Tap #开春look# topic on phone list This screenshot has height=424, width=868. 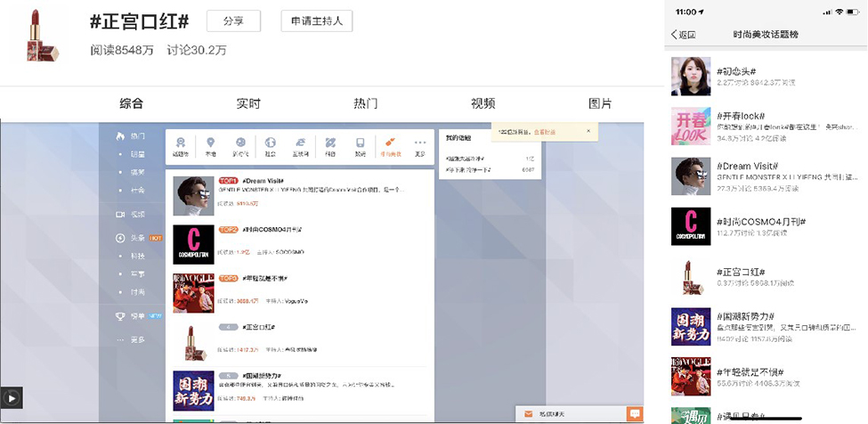(741, 116)
